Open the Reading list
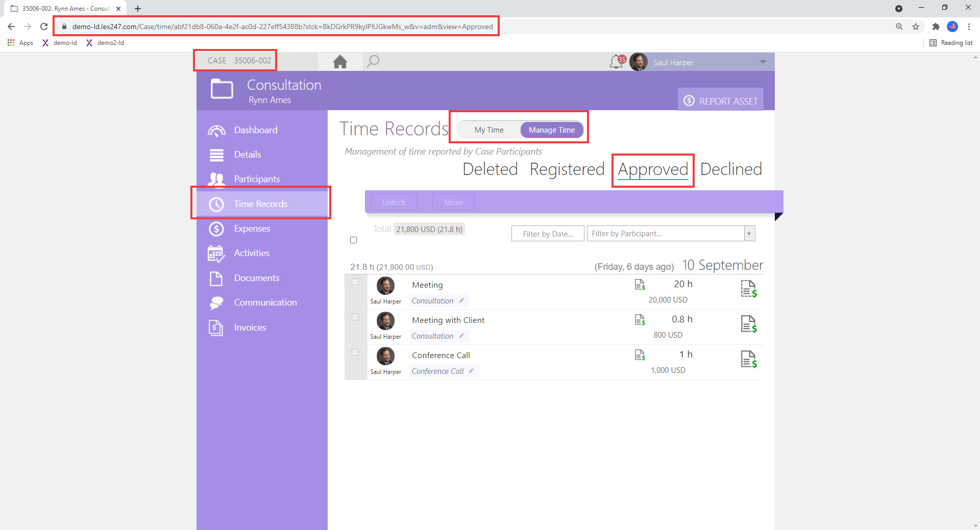The image size is (980, 530). coord(951,43)
